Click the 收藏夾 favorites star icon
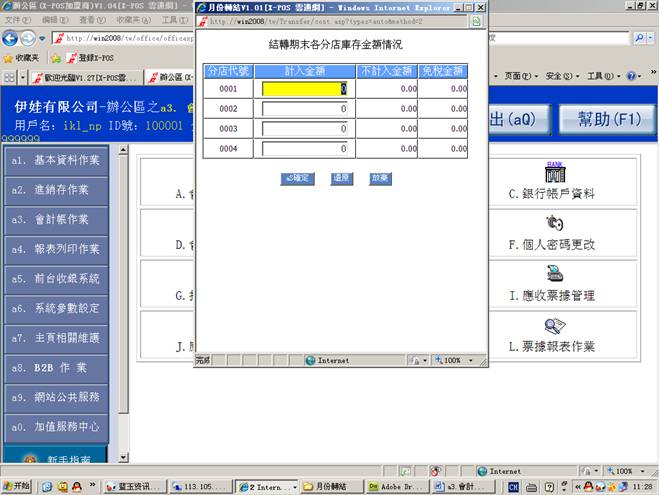 tap(8, 58)
